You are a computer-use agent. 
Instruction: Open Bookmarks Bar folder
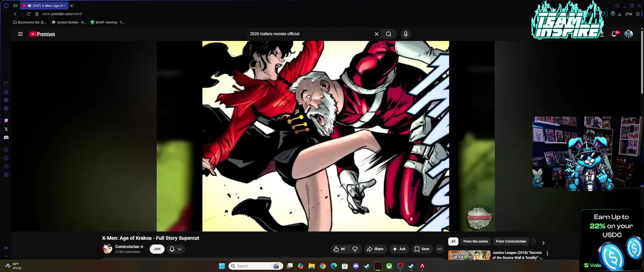(30, 22)
